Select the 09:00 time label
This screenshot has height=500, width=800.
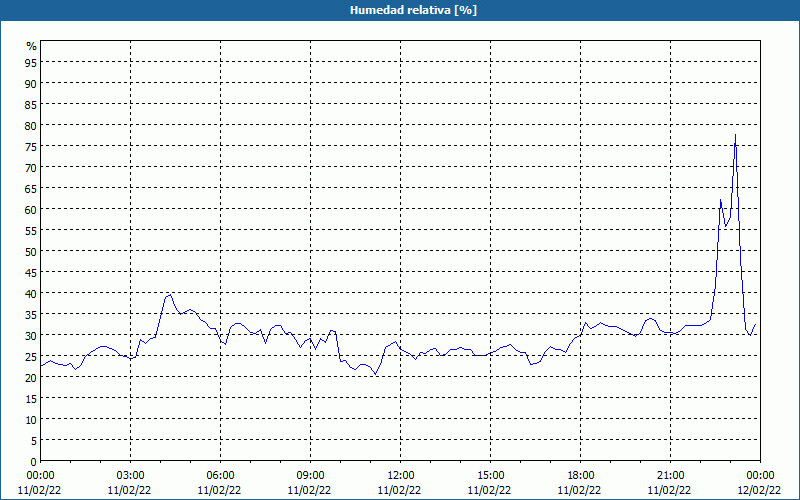pos(310,476)
